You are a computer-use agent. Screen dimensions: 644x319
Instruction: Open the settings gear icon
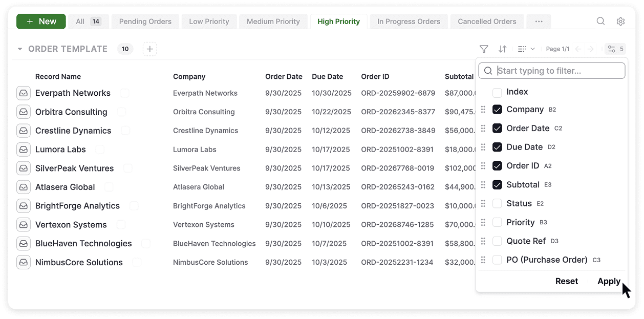click(x=620, y=22)
